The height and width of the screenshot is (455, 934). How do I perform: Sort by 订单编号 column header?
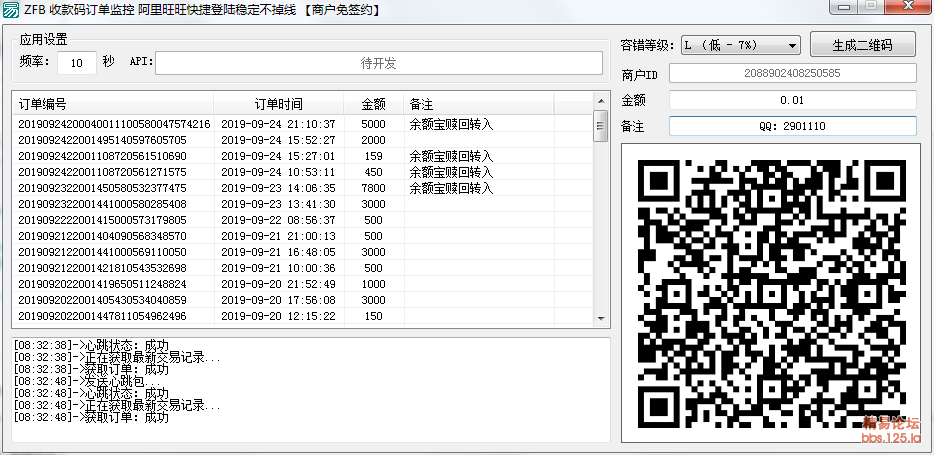coord(113,104)
